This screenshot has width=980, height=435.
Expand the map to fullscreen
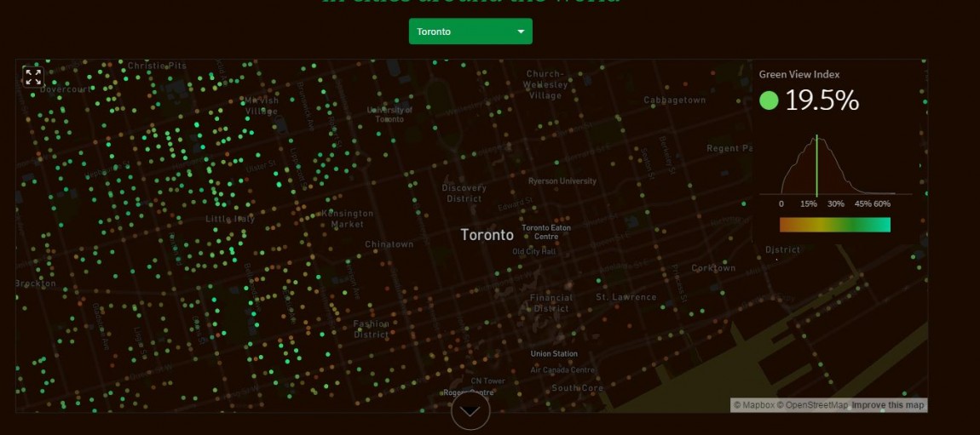(33, 77)
